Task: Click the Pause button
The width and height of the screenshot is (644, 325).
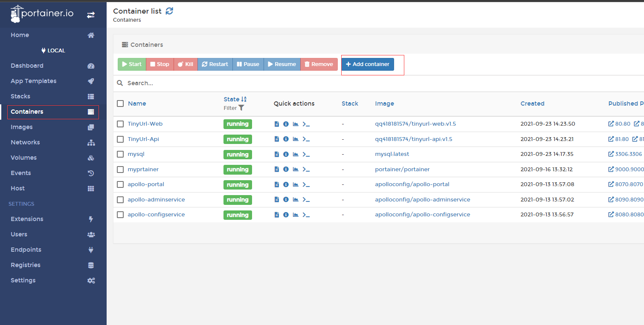Action: (248, 64)
